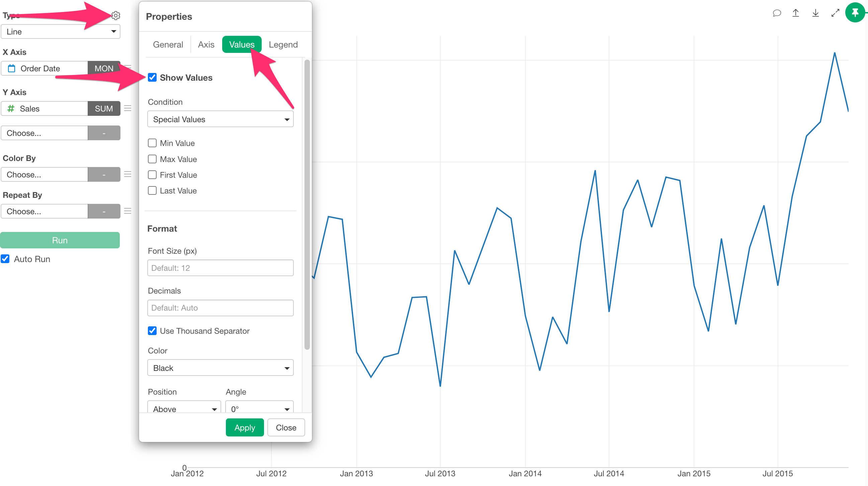Viewport: 868px width, 486px height.
Task: Click the green pin button
Action: (x=855, y=13)
